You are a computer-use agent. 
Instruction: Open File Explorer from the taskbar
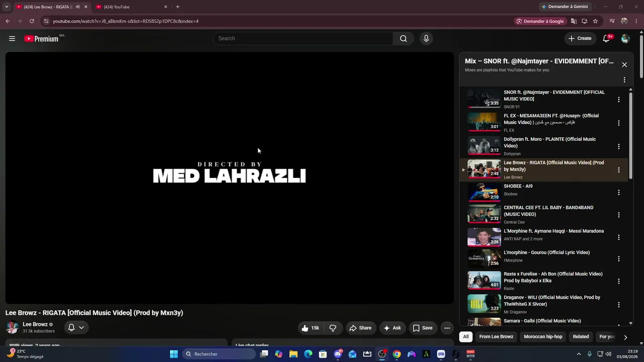click(293, 354)
